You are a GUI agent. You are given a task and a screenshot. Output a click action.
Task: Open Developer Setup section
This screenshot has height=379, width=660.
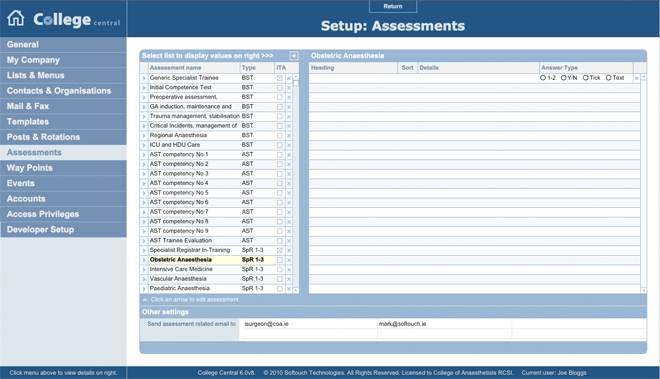tap(63, 230)
